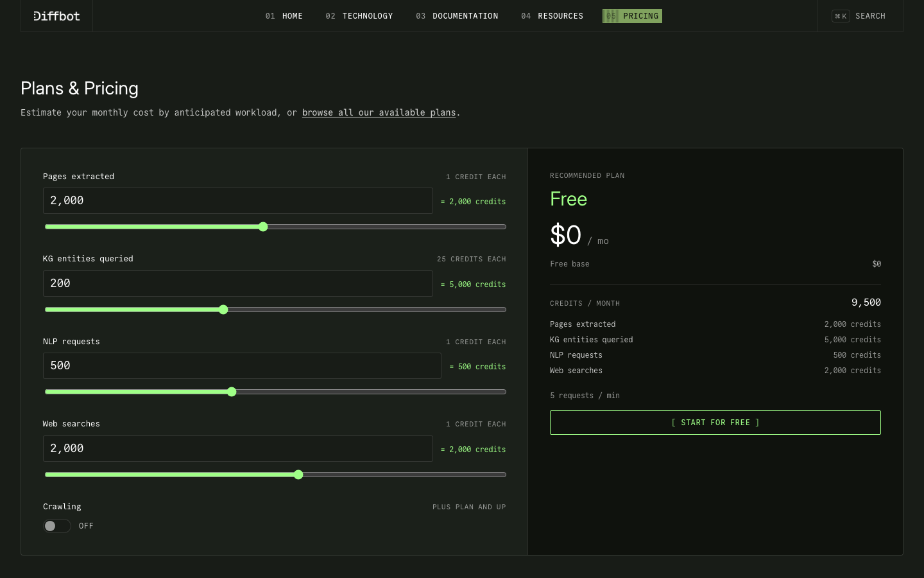
Task: Click the '= 500 credits' text
Action: tap(478, 367)
